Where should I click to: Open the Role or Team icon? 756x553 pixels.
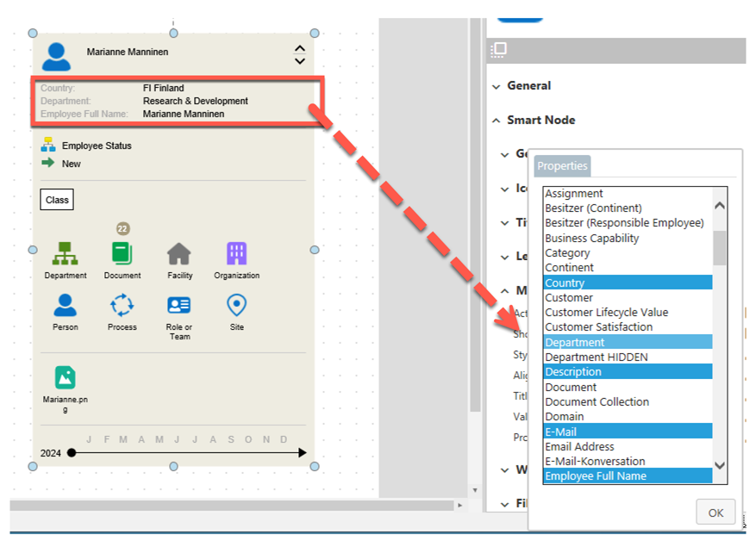(x=179, y=306)
